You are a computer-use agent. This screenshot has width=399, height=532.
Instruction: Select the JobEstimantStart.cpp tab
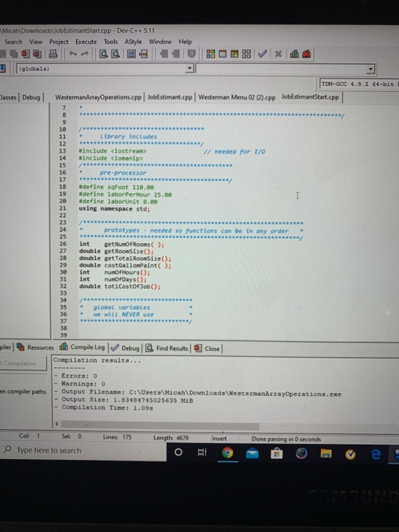click(x=310, y=97)
